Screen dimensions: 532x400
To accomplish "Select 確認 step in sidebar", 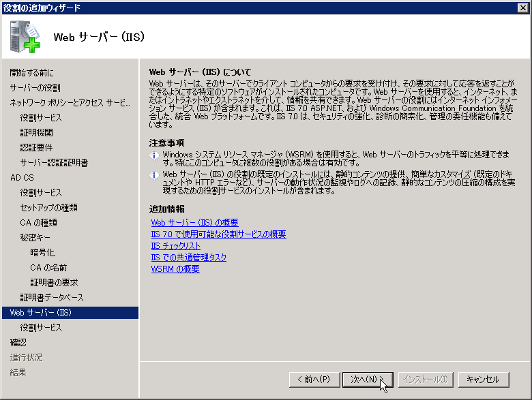I will point(18,342).
